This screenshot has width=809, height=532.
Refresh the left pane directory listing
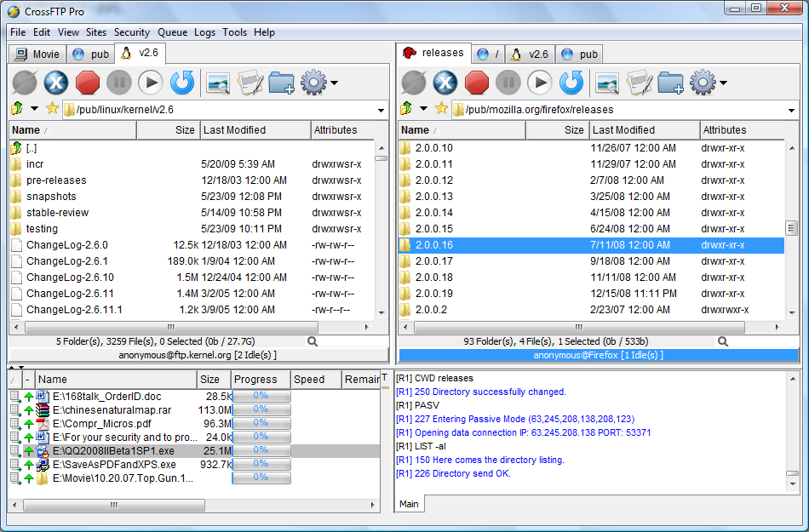coord(182,83)
